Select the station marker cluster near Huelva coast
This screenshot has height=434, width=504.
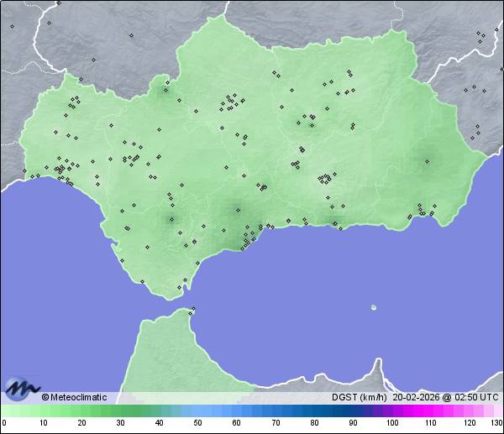61,170
